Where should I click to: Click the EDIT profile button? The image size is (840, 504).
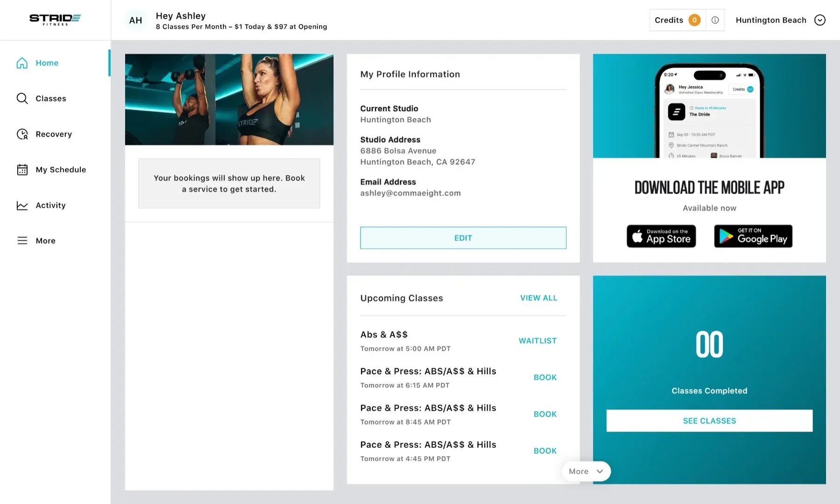coord(463,238)
